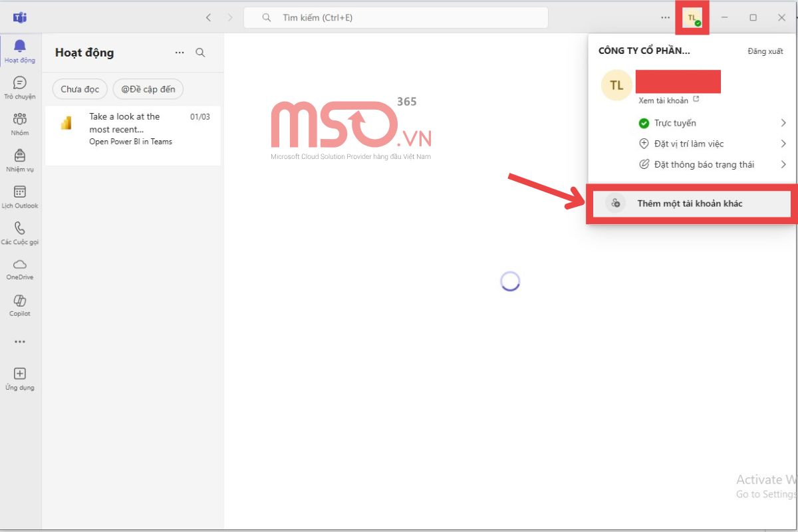The image size is (798, 532).
Task: Open Xem tài khoản account link
Action: (669, 100)
